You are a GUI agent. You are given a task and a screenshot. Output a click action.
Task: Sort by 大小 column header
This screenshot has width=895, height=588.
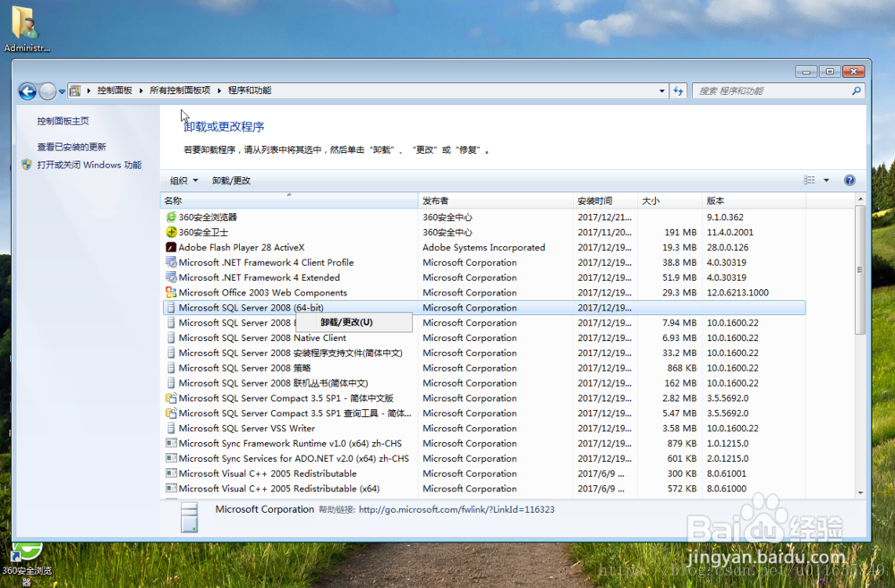point(669,200)
